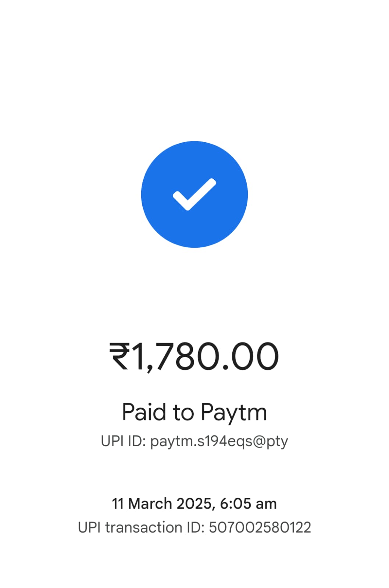Image resolution: width=389 pixels, height=588 pixels.
Task: Tap the word transaction in bottom line
Action: point(143,527)
